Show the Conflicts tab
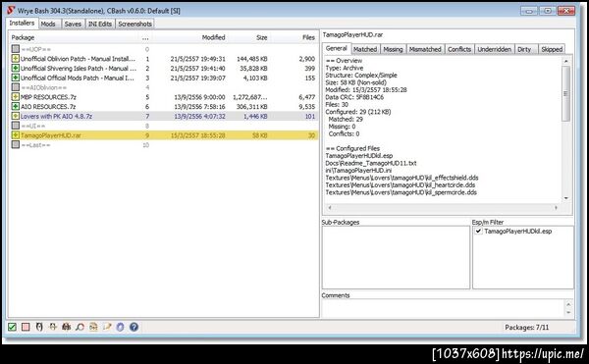This screenshot has height=364, width=589. tap(459, 49)
